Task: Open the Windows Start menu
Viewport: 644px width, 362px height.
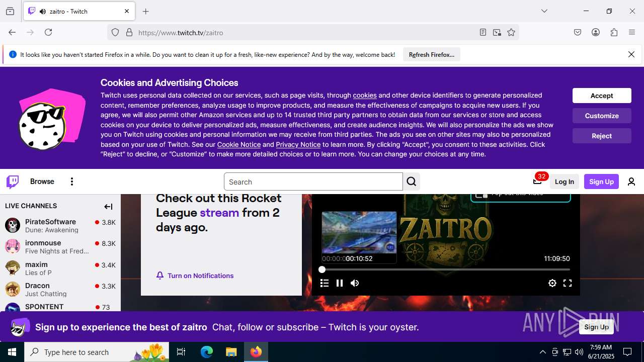Action: pyautogui.click(x=12, y=352)
